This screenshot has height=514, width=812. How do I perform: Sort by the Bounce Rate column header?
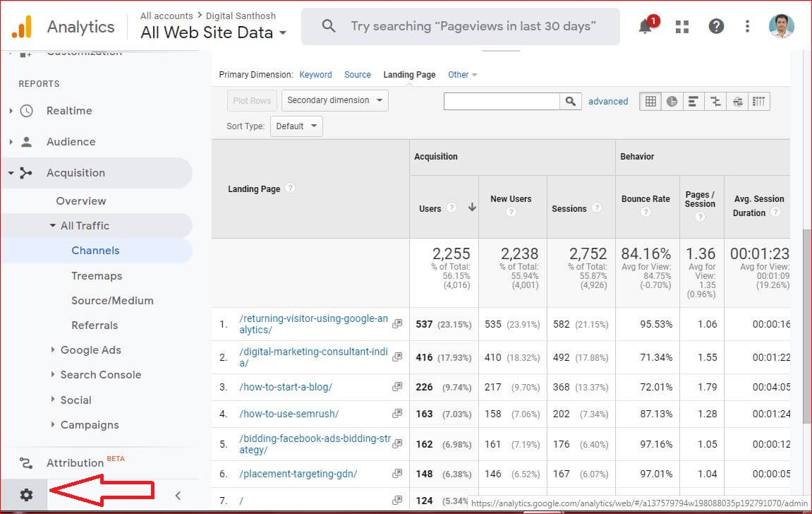[x=646, y=199]
